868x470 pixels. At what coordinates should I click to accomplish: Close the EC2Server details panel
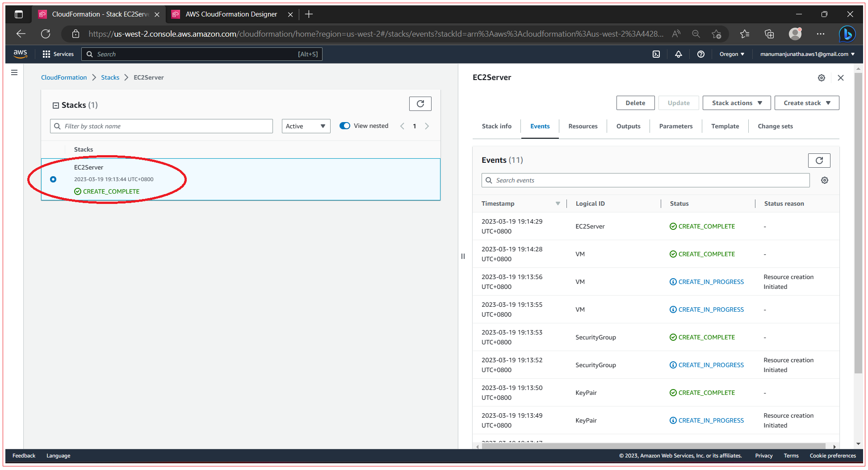tap(840, 78)
